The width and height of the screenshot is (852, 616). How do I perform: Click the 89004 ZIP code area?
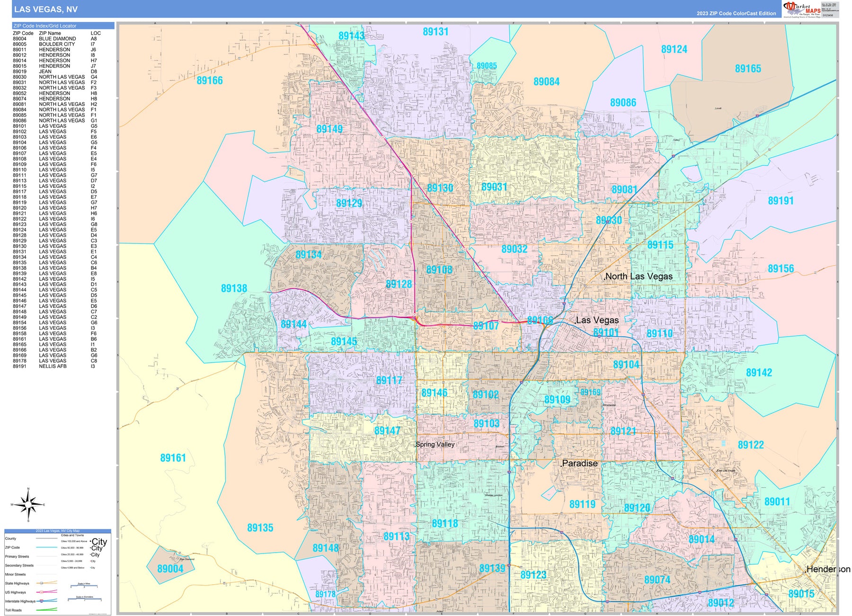pyautogui.click(x=170, y=569)
